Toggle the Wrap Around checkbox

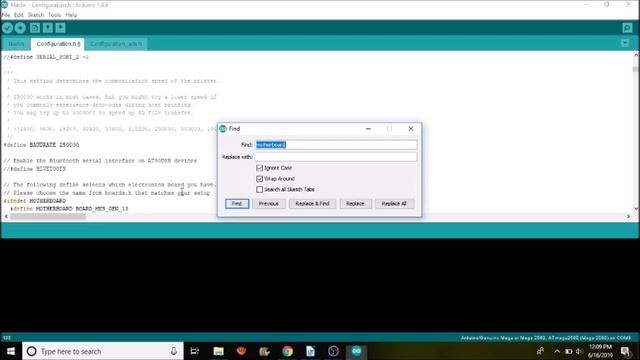pos(260,179)
